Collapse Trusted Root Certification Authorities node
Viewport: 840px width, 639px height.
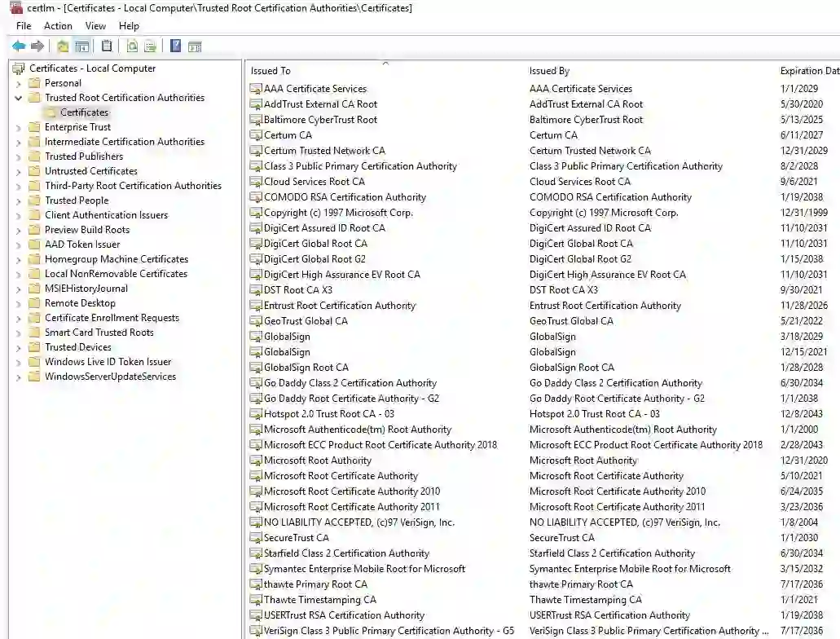[x=18, y=98]
